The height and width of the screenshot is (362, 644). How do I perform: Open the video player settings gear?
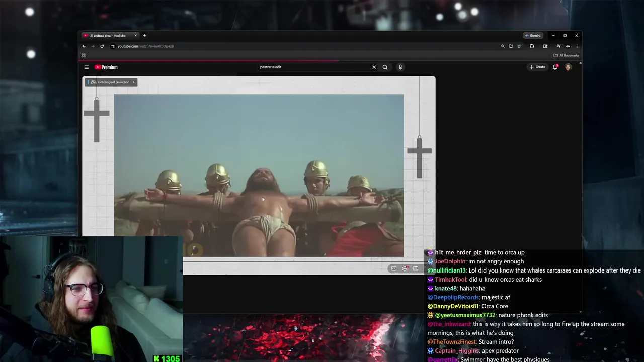click(405, 268)
